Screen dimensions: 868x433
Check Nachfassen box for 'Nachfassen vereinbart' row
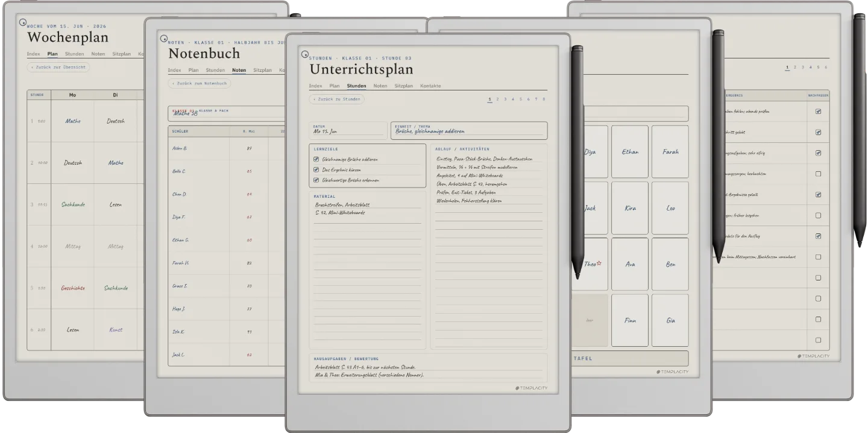(x=818, y=257)
